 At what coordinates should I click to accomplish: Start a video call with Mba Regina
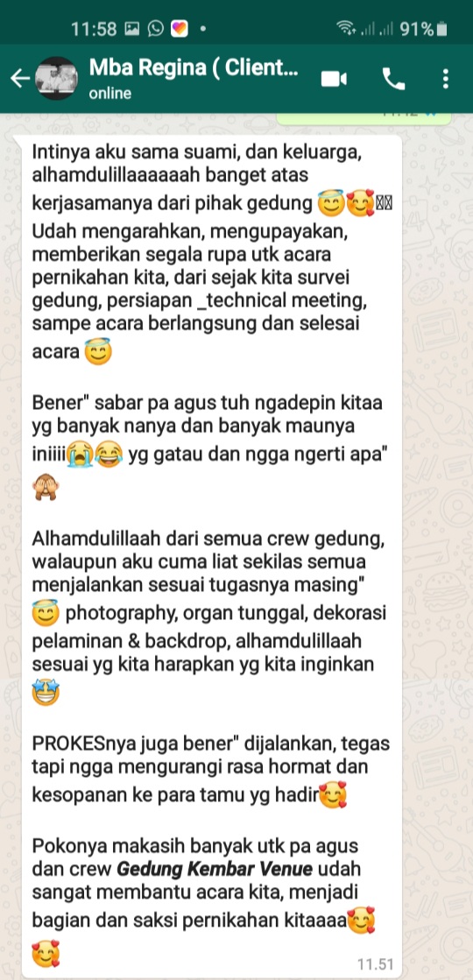[x=334, y=79]
